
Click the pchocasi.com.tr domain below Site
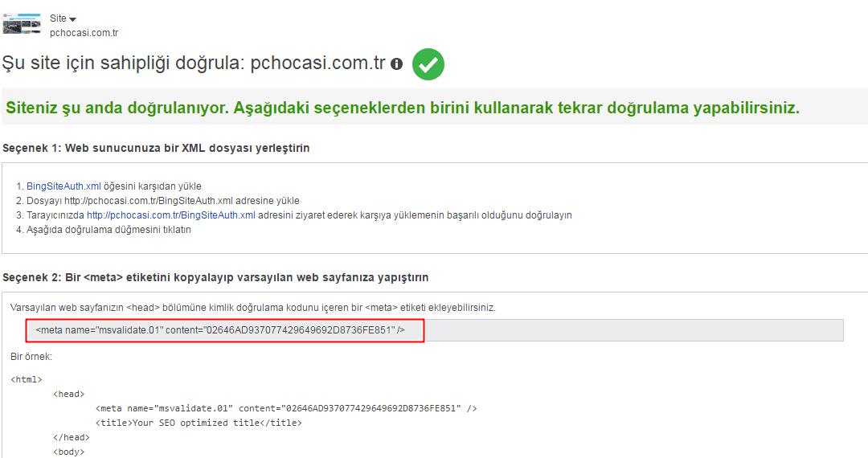point(84,33)
